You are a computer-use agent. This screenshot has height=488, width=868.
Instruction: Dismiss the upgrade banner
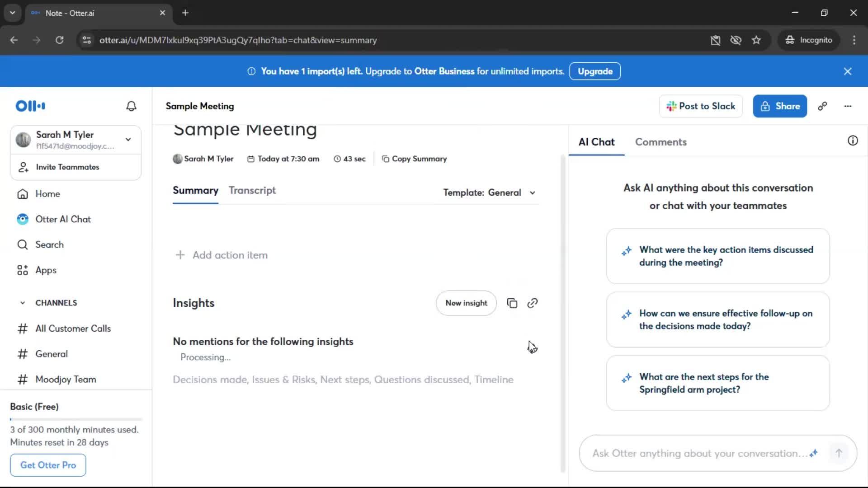[848, 71]
